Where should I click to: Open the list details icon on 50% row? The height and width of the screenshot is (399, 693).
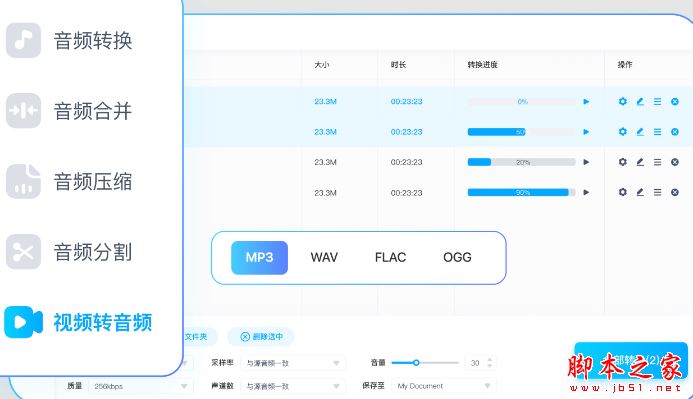pos(658,132)
